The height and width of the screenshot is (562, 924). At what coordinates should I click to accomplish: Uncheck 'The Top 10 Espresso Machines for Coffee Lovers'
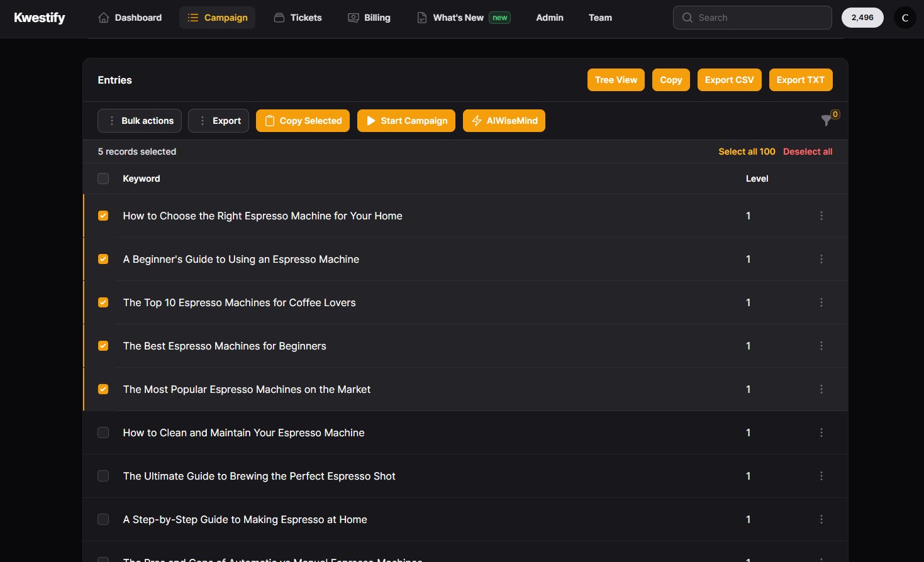103,302
